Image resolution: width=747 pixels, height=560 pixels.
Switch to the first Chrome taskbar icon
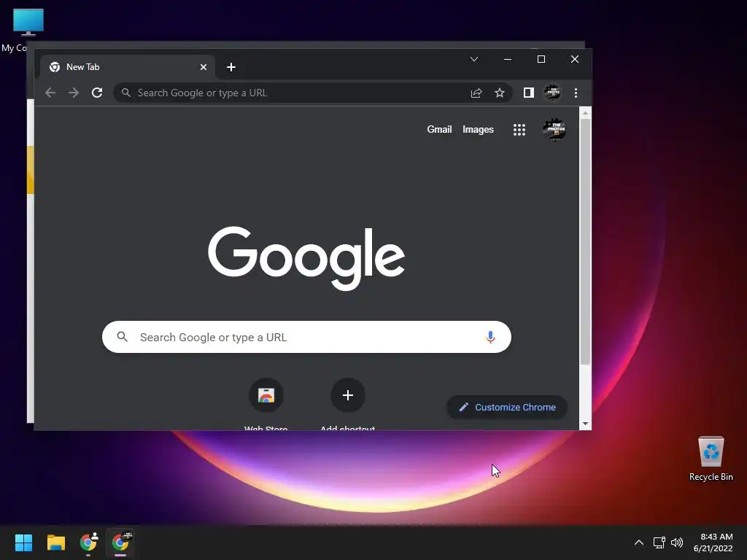88,542
